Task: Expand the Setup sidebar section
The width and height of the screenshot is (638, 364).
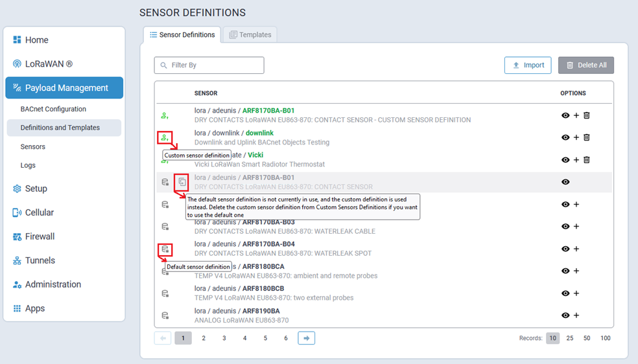Action: tap(36, 188)
